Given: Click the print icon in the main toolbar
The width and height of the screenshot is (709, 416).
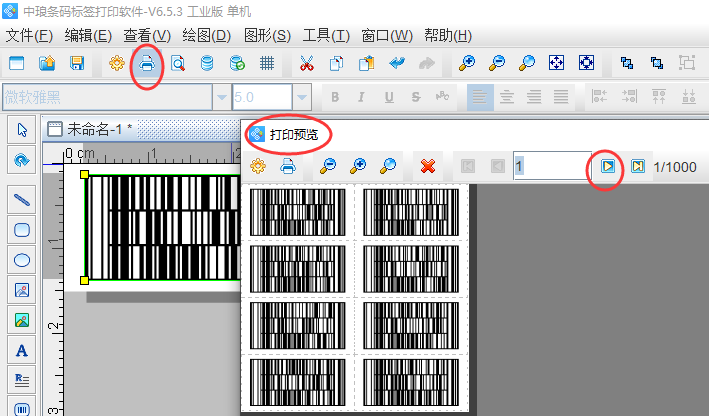Looking at the screenshot, I should (146, 63).
